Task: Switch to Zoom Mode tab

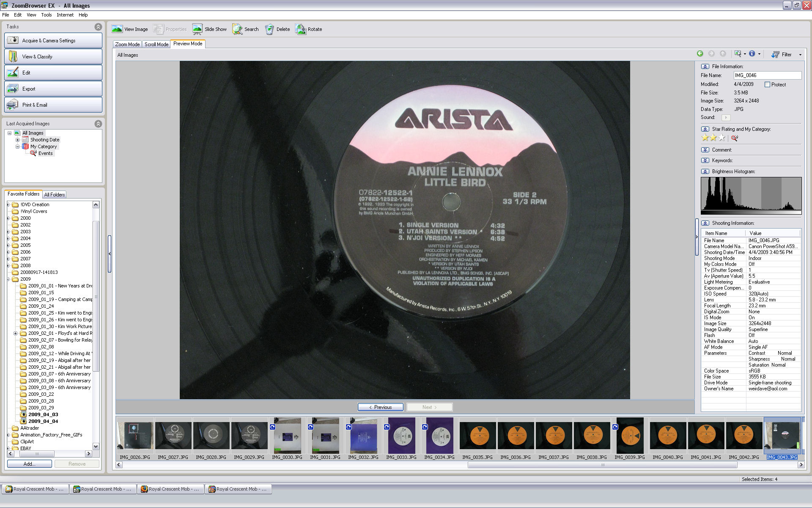Action: (x=127, y=44)
